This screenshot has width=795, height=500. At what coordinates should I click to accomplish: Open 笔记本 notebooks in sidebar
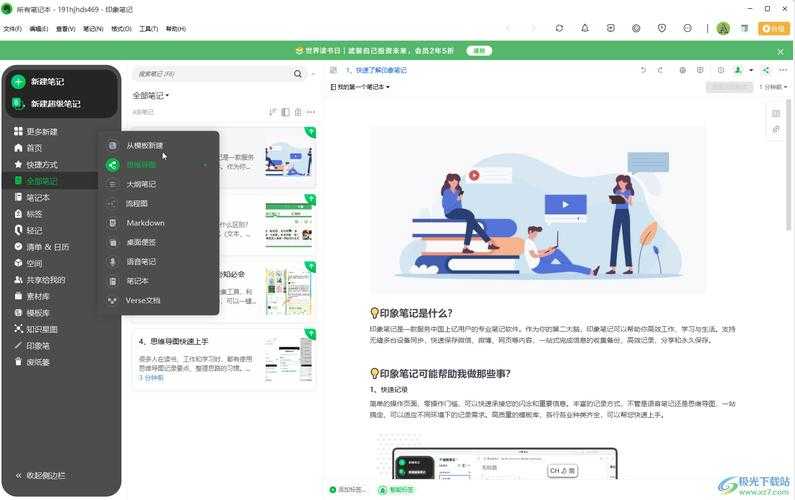(31, 197)
